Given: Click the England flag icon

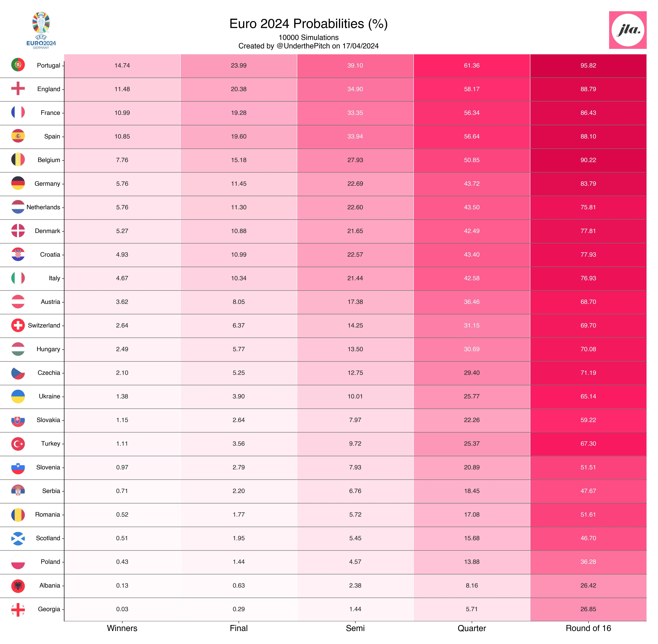Looking at the screenshot, I should (x=18, y=88).
